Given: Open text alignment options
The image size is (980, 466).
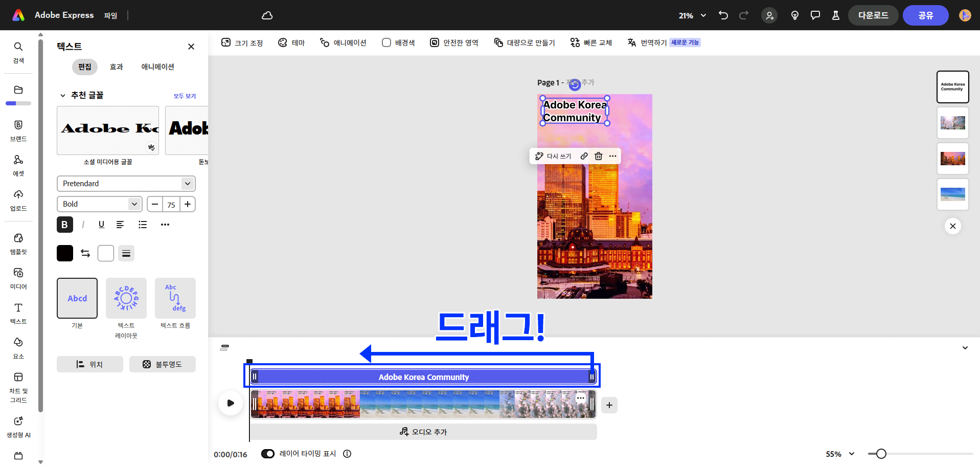Looking at the screenshot, I should point(120,225).
